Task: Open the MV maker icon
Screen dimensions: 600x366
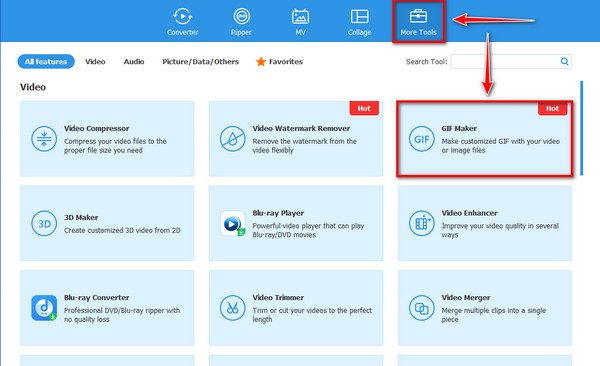Action: coord(300,16)
